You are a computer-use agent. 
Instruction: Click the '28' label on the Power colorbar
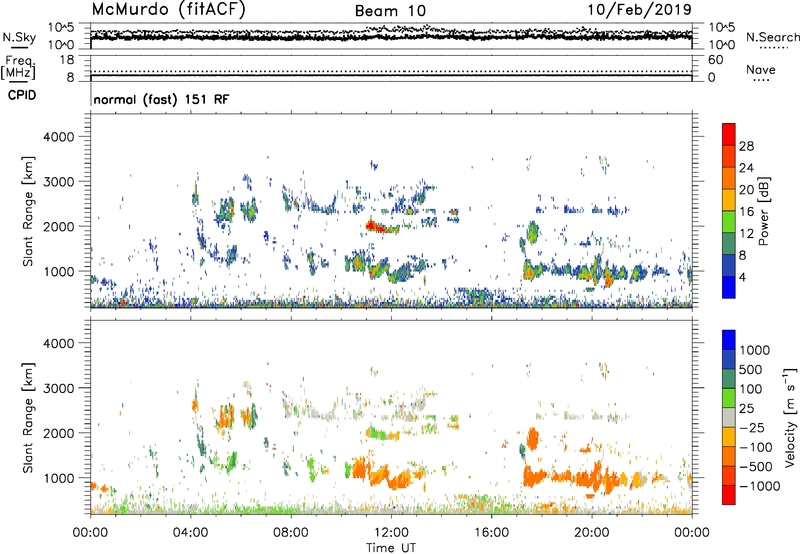point(746,146)
